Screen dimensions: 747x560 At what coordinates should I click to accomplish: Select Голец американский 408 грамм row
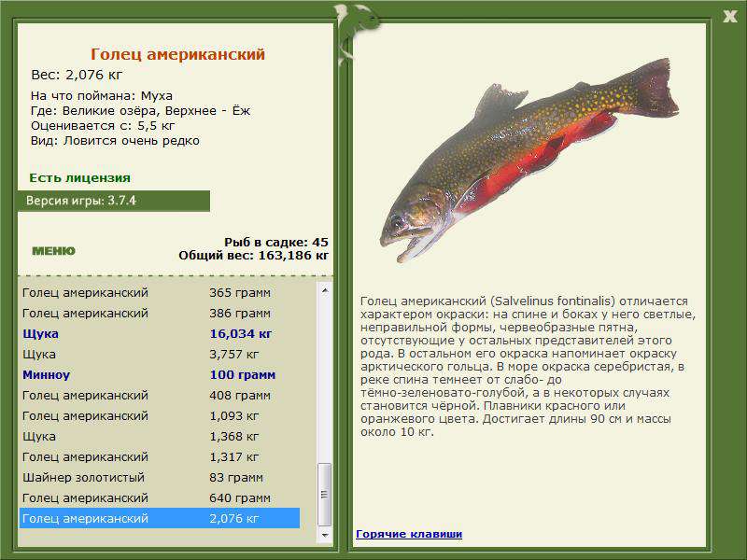pos(160,395)
